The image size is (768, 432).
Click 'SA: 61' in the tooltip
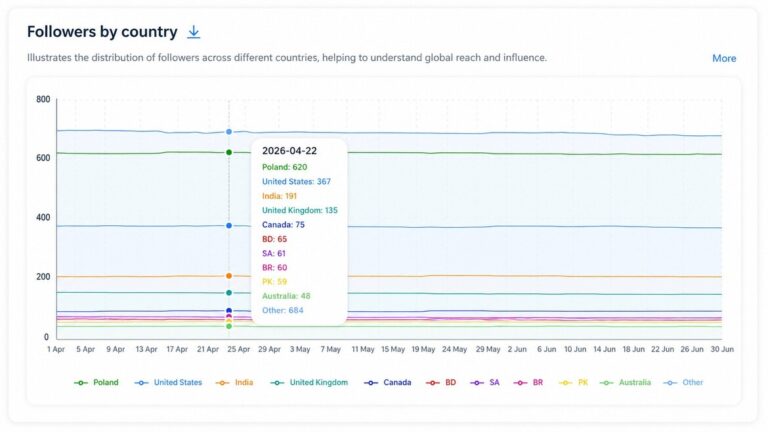[x=274, y=253]
